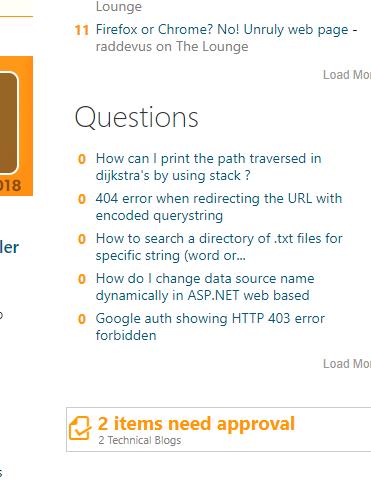Click the approval checkmark document icon
The width and height of the screenshot is (371, 483).
click(x=80, y=428)
